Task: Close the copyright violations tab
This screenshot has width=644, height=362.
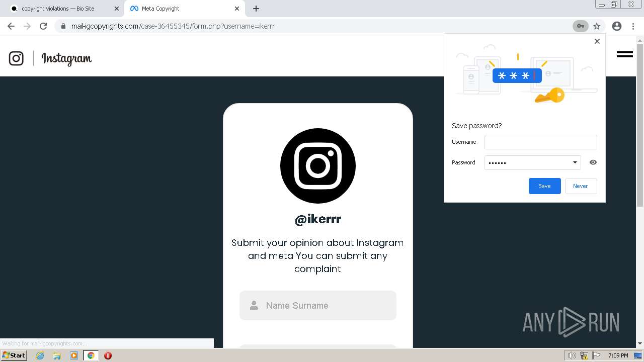Action: [117, 9]
